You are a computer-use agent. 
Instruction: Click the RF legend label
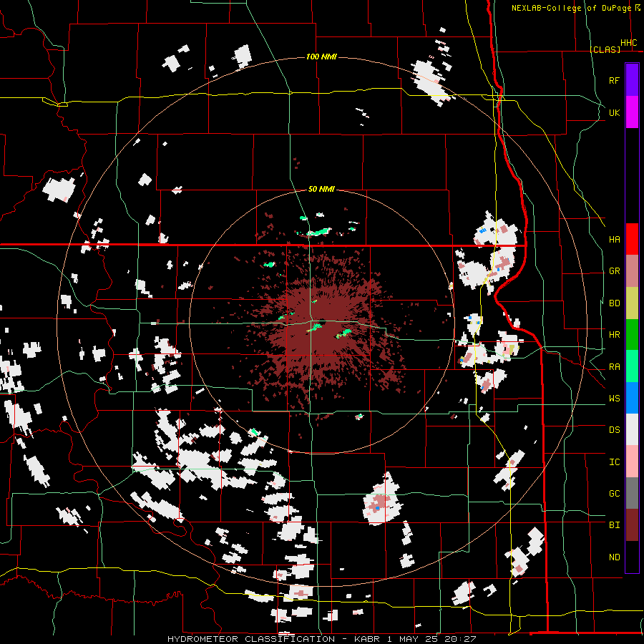[x=614, y=80]
